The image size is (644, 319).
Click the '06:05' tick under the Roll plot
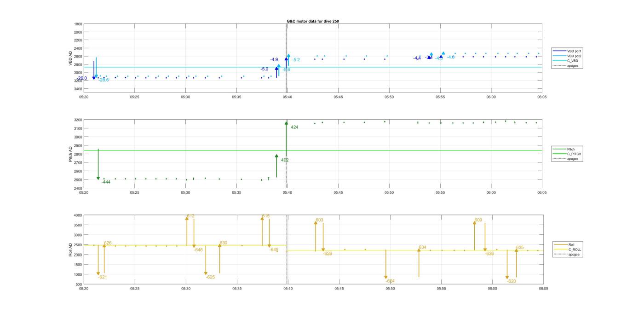(543, 289)
